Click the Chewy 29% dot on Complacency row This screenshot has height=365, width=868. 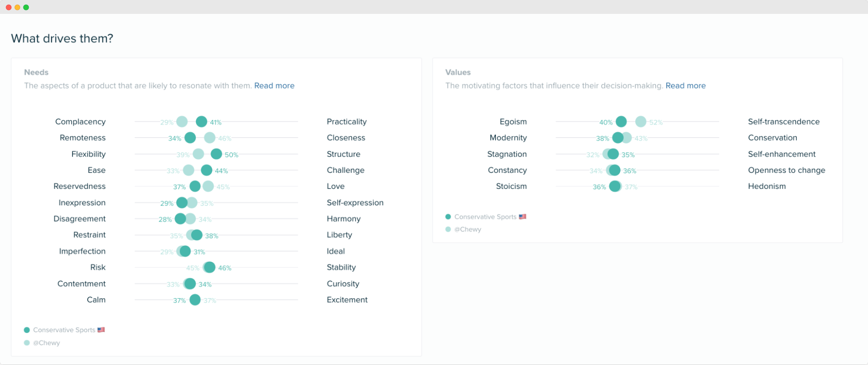click(182, 122)
